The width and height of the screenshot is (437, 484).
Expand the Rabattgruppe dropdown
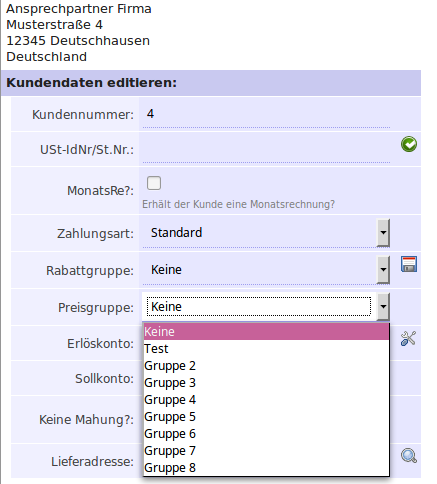383,270
